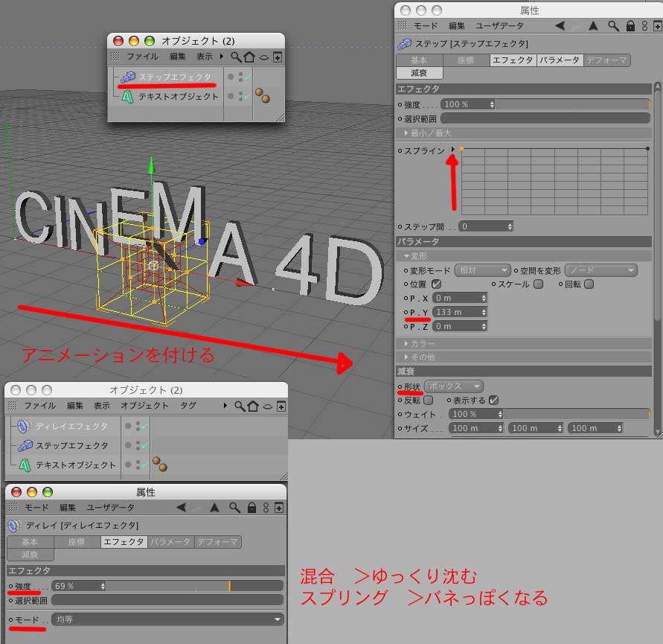Screen dimensions: 663x644
Task: Switch to エフェクタ tab in delay attributes
Action: point(124,541)
